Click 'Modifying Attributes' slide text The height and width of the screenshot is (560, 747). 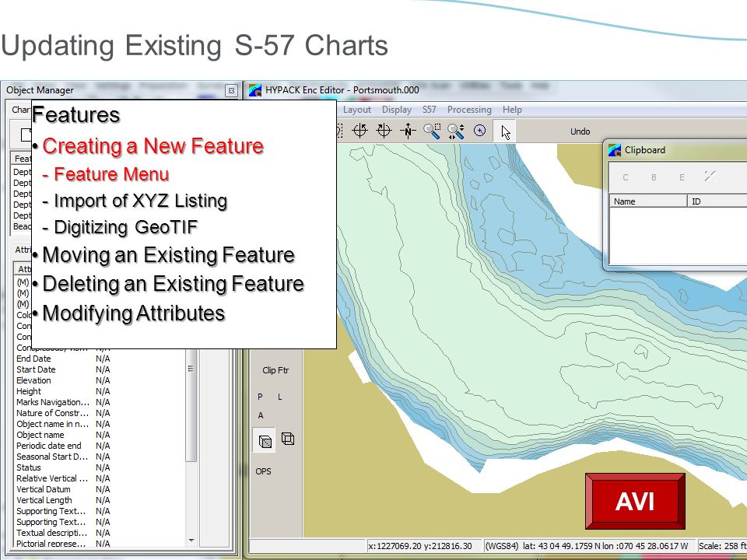click(x=134, y=313)
